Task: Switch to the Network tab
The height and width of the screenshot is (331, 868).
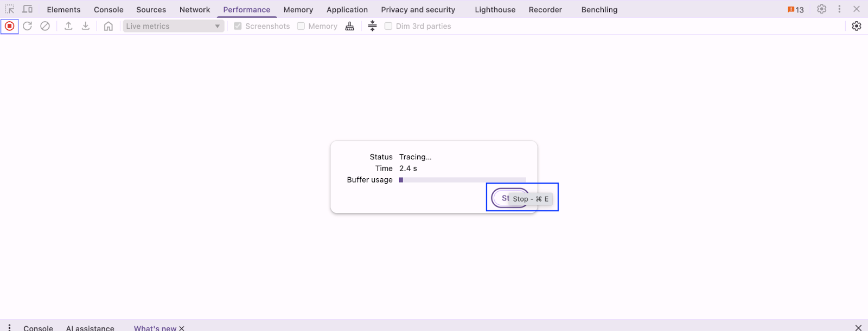Action: (194, 10)
